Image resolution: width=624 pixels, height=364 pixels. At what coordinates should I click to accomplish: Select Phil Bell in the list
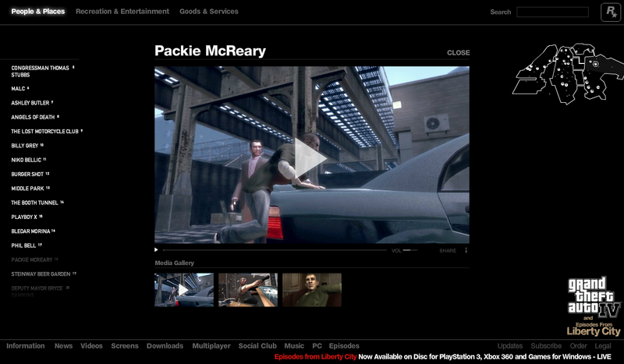[27, 246]
